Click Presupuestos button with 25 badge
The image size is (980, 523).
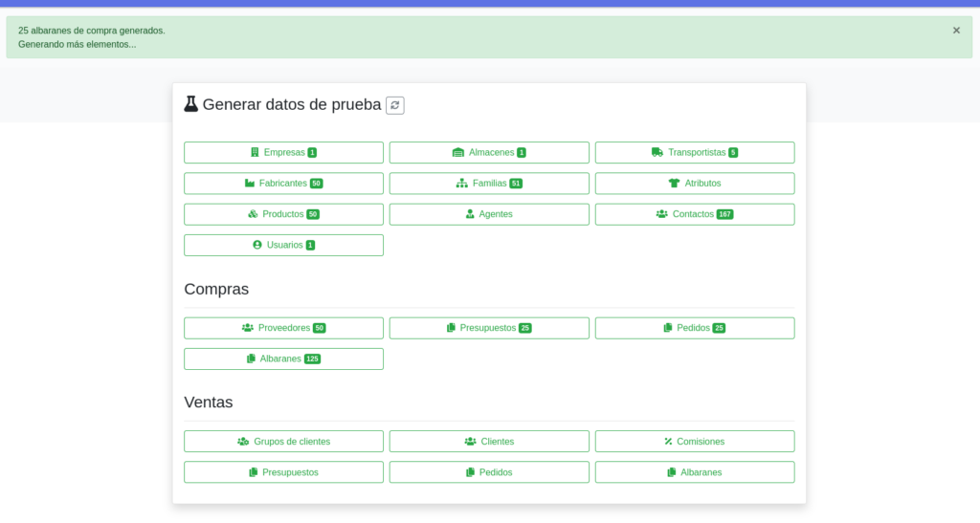pos(489,328)
